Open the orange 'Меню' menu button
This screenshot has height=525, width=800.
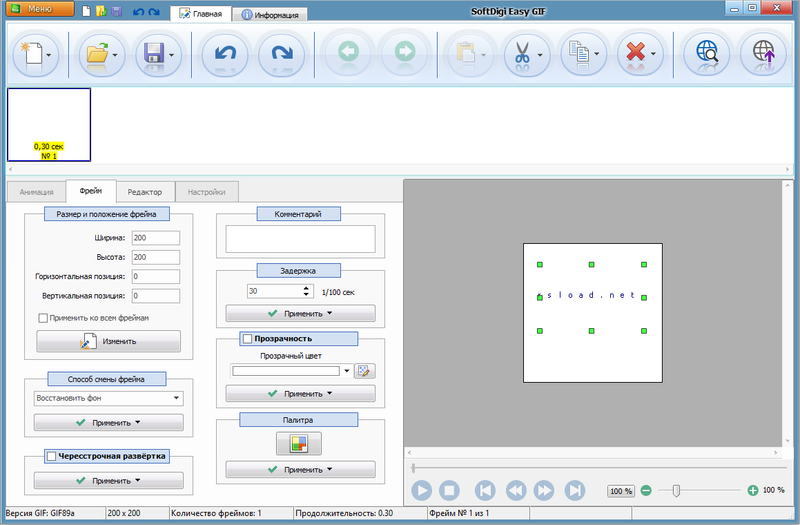tap(40, 9)
